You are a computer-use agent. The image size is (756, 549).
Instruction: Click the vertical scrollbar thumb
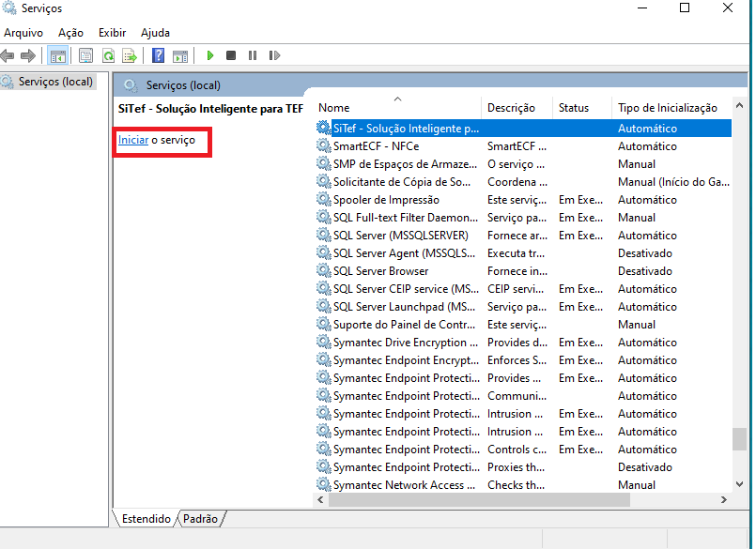pos(740,439)
